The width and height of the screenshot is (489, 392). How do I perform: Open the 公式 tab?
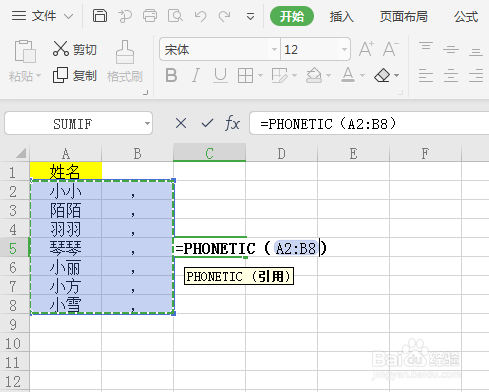point(466,16)
